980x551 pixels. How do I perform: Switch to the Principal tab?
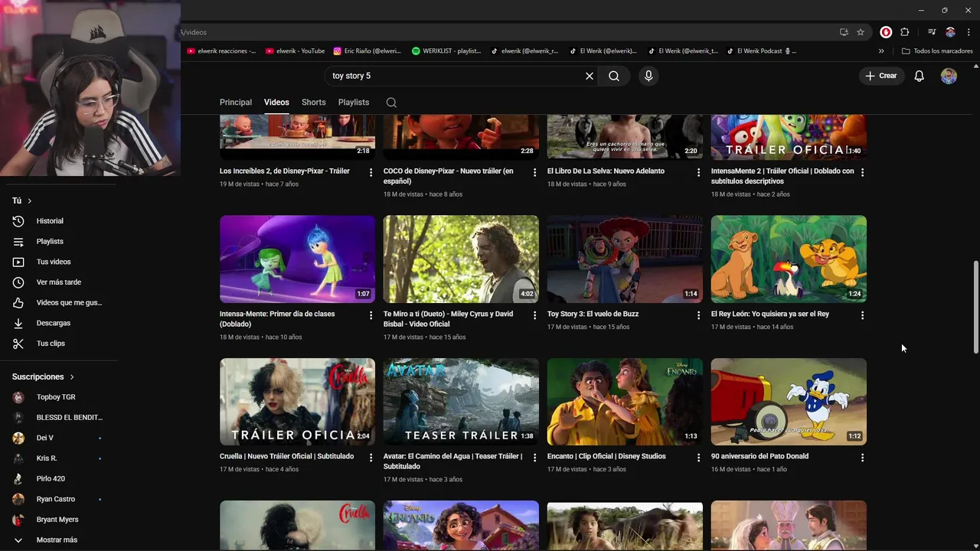pos(236,103)
